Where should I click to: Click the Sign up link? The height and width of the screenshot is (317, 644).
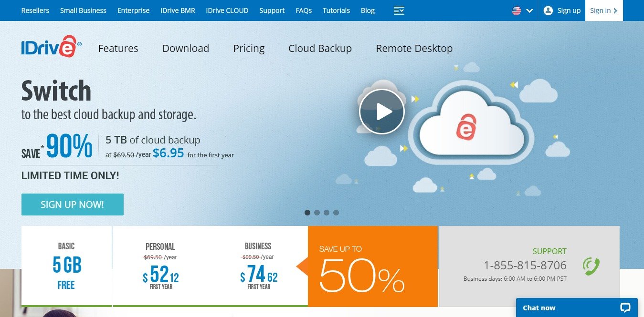click(x=569, y=10)
